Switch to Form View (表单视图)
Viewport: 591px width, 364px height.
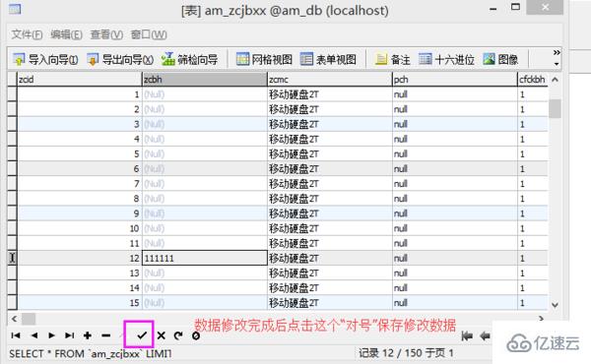[328, 59]
